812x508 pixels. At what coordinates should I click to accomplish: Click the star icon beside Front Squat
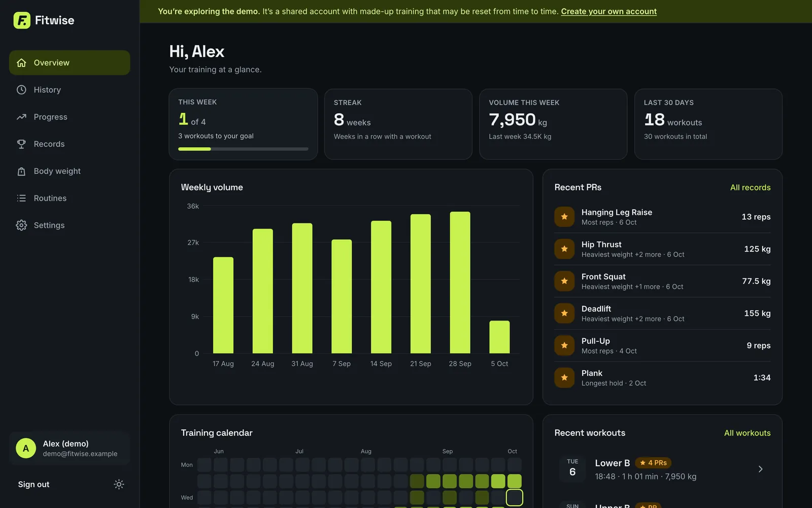pos(564,281)
